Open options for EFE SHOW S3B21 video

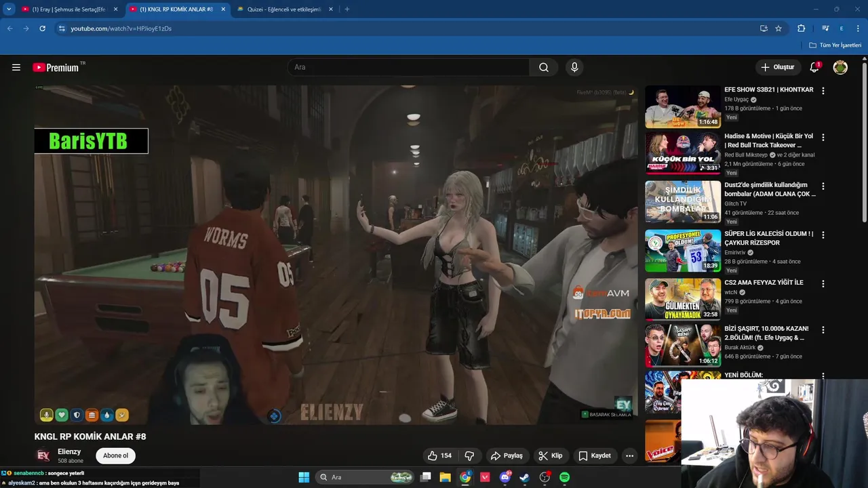pyautogui.click(x=823, y=90)
